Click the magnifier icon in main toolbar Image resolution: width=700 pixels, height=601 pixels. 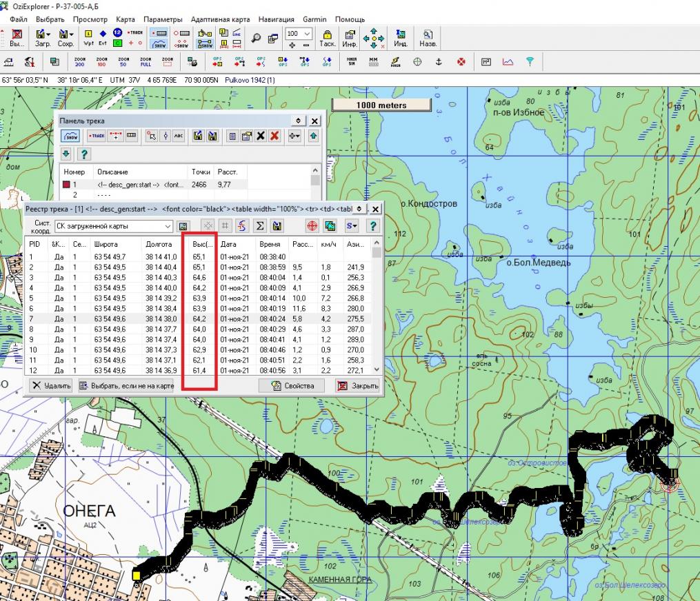[x=257, y=38]
